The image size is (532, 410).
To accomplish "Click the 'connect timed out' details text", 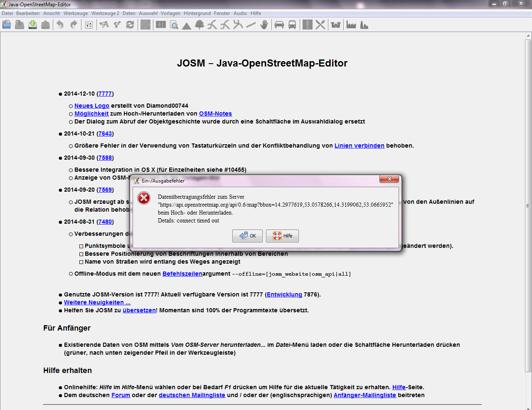I will tap(188, 221).
